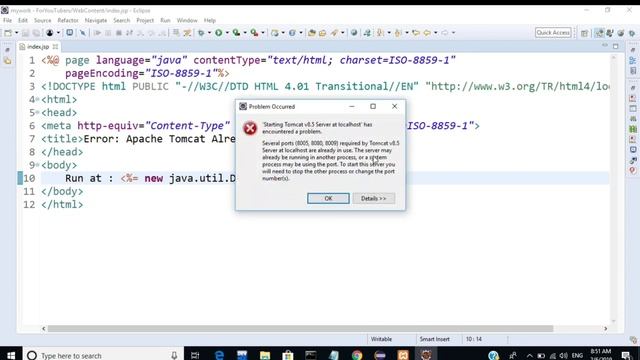Open the Window menu
This screenshot has height=360, width=640.
click(x=187, y=20)
